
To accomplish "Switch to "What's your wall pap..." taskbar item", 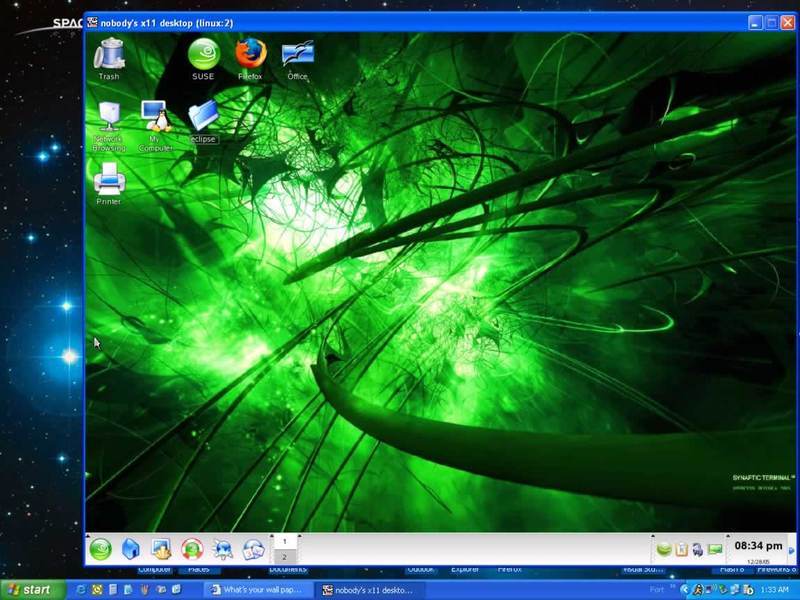I will 256,590.
